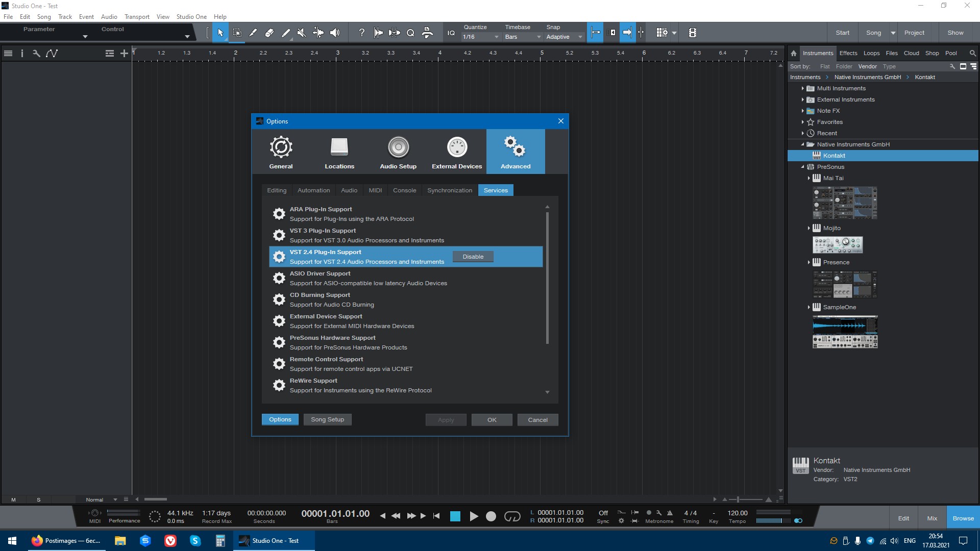Switch to the Synchronization tab

450,190
